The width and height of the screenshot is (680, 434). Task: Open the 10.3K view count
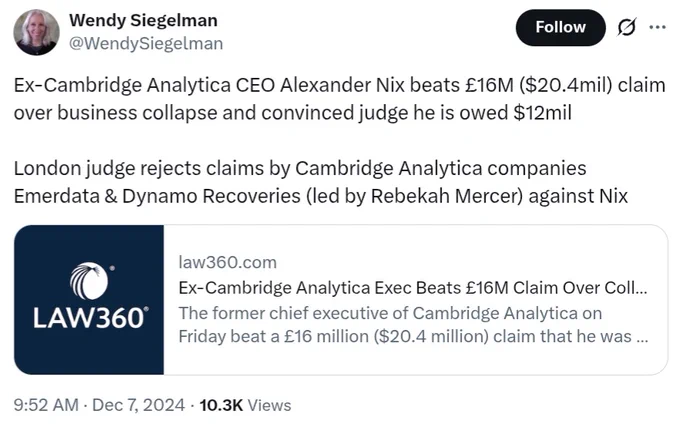(x=221, y=405)
